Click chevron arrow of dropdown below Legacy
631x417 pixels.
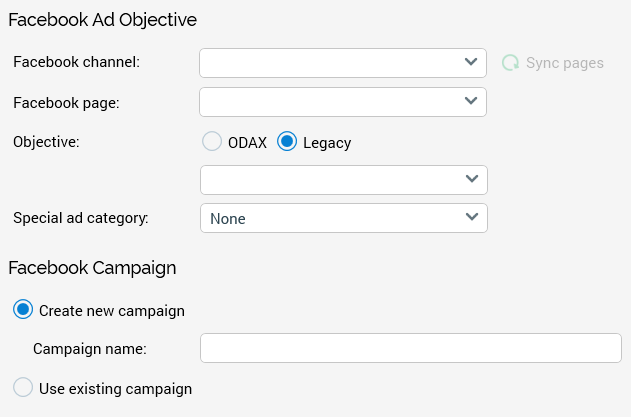[x=472, y=179]
